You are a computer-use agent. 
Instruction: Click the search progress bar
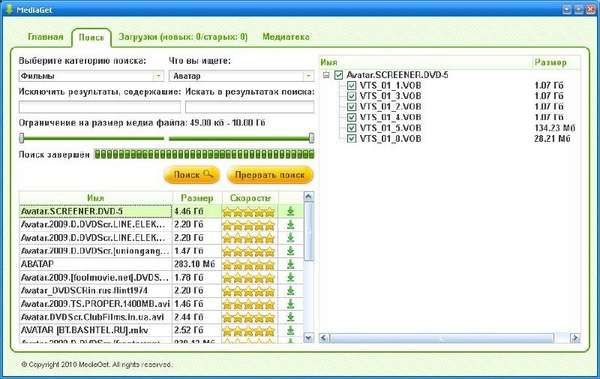pos(204,154)
